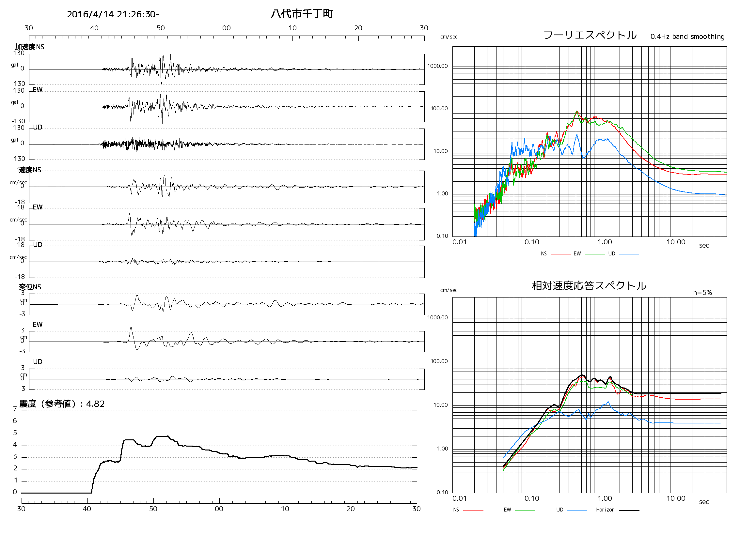This screenshot has height=534, width=756.
Task: Click the cm/sec unit above Fourier chart
Action: (449, 37)
